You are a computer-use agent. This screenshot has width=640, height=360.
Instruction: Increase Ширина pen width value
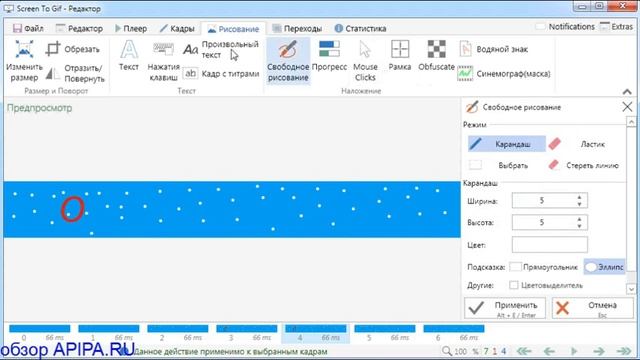(x=579, y=198)
